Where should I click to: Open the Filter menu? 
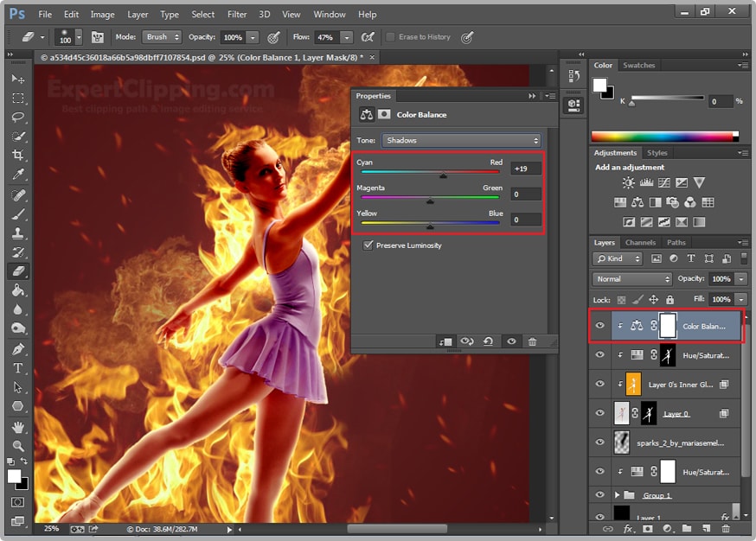[236, 14]
